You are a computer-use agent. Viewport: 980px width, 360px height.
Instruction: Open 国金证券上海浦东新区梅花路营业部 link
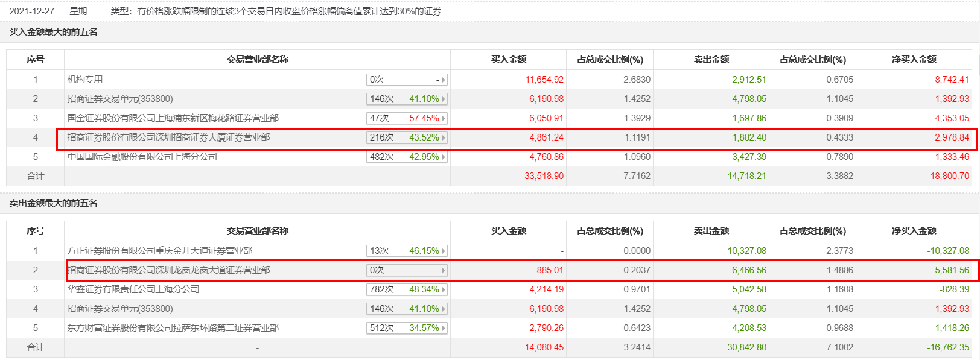pos(173,118)
